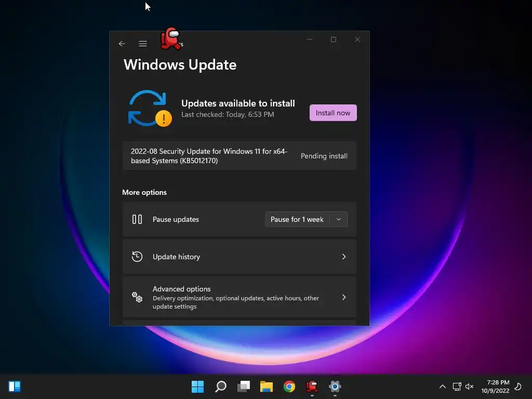Select the Update history label
Image resolution: width=532 pixels, height=399 pixels.
176,257
